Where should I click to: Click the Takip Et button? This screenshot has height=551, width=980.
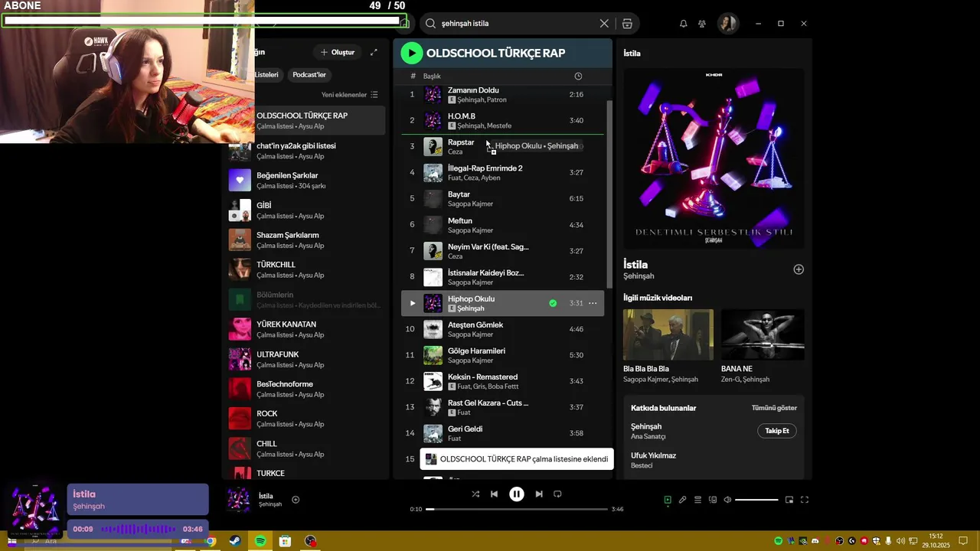point(777,431)
